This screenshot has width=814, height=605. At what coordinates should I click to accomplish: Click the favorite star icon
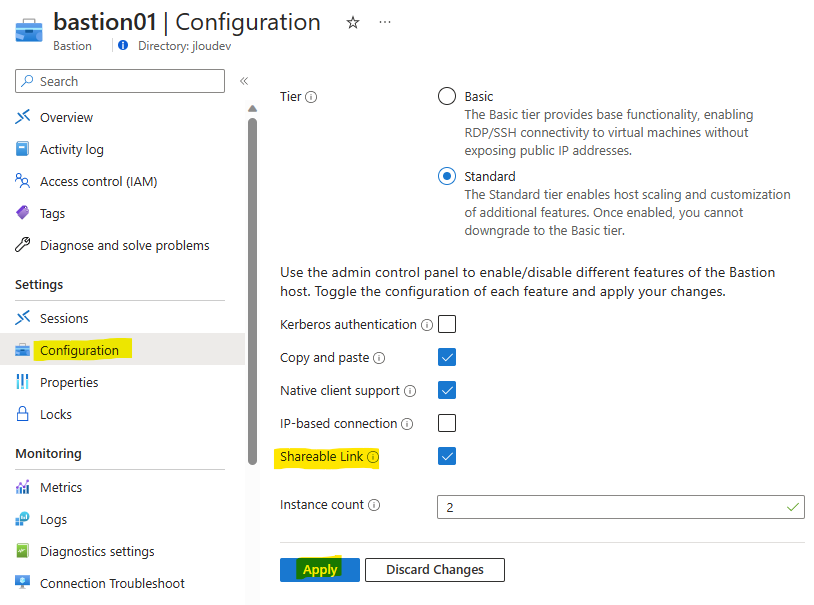[x=353, y=22]
